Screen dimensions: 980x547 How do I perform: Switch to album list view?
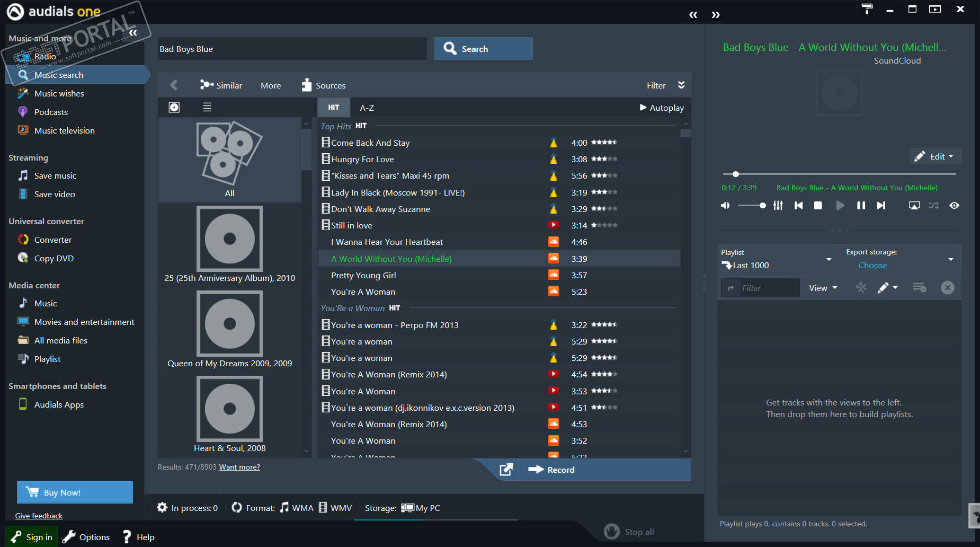click(207, 107)
